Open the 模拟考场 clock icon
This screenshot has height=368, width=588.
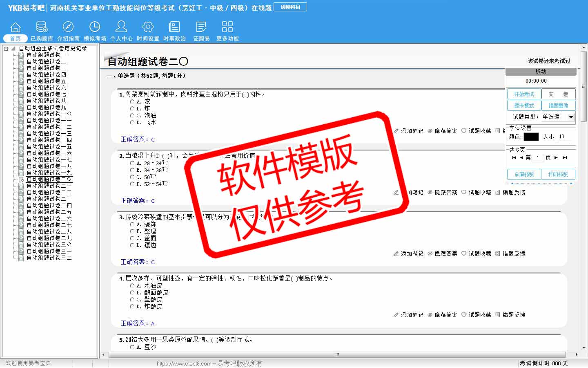[95, 27]
